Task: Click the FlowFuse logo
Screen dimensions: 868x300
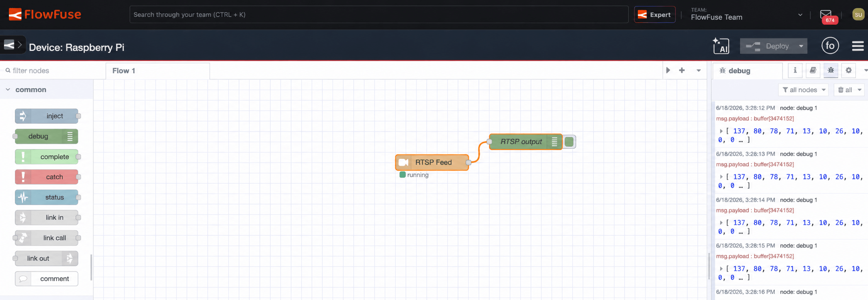Action: point(45,15)
